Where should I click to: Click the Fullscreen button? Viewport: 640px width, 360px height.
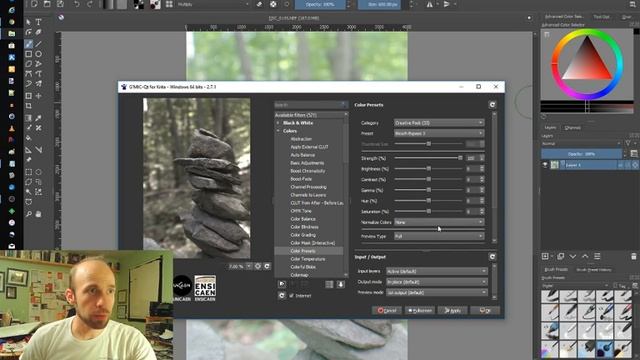click(420, 311)
